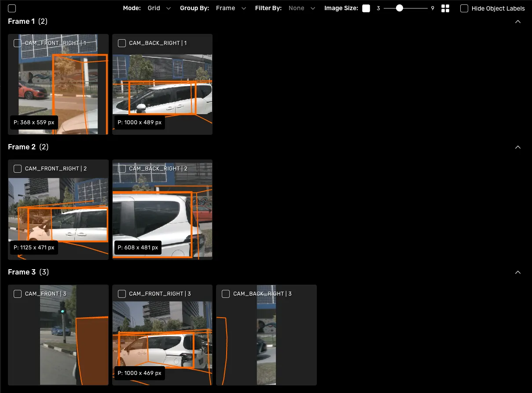532x393 pixels.
Task: Click the Image Size label
Action: tap(341, 8)
